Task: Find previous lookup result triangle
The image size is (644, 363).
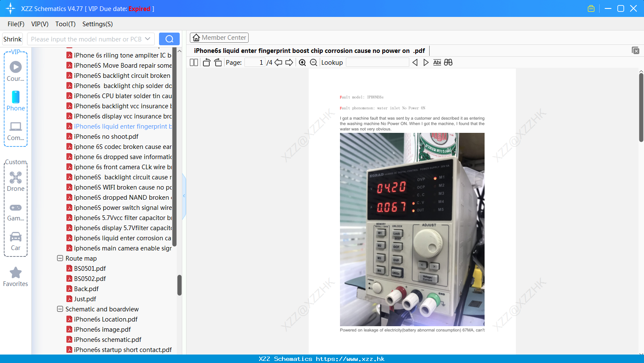Action: click(x=415, y=63)
